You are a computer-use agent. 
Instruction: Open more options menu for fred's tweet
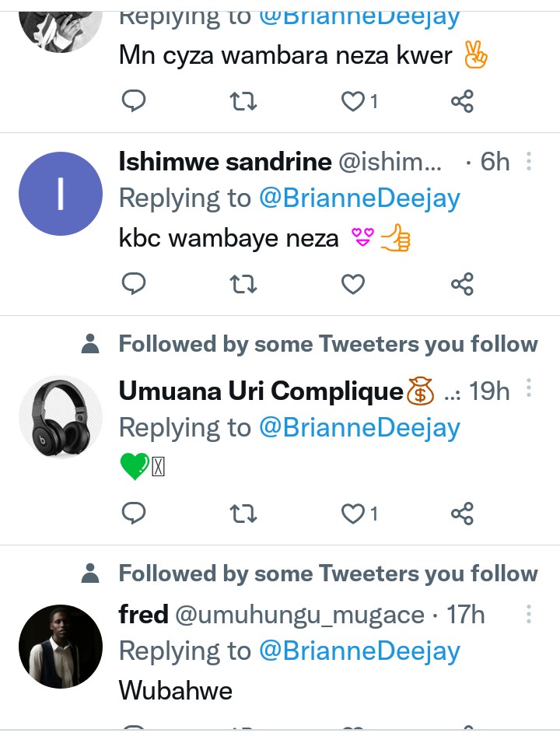pos(529,615)
